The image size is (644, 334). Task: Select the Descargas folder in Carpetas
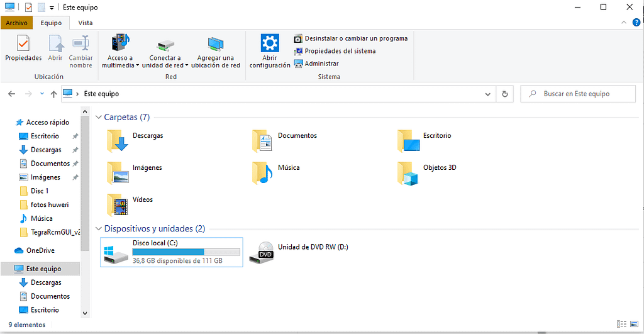[135, 140]
